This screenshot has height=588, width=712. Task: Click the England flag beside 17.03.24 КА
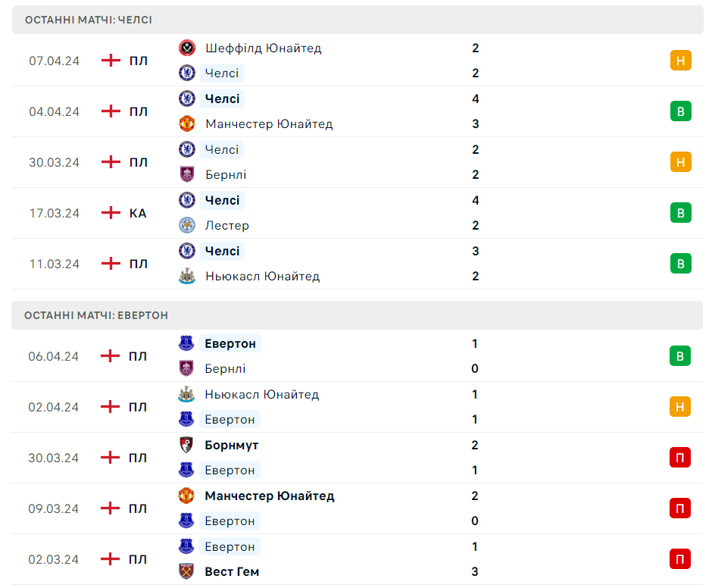111,213
